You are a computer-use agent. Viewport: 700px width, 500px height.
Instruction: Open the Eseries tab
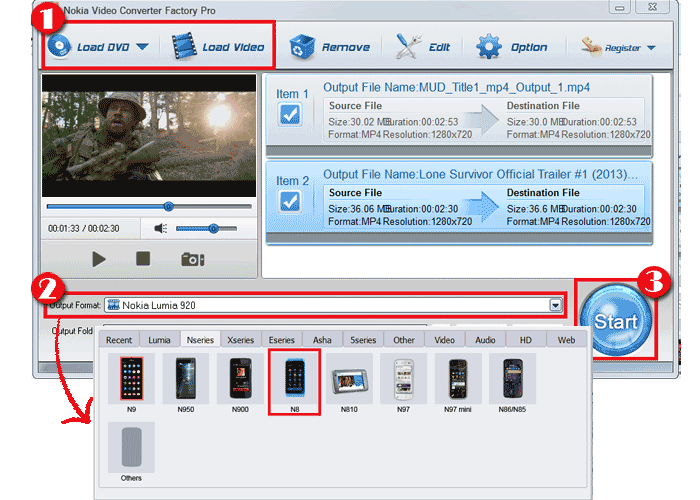pyautogui.click(x=282, y=340)
